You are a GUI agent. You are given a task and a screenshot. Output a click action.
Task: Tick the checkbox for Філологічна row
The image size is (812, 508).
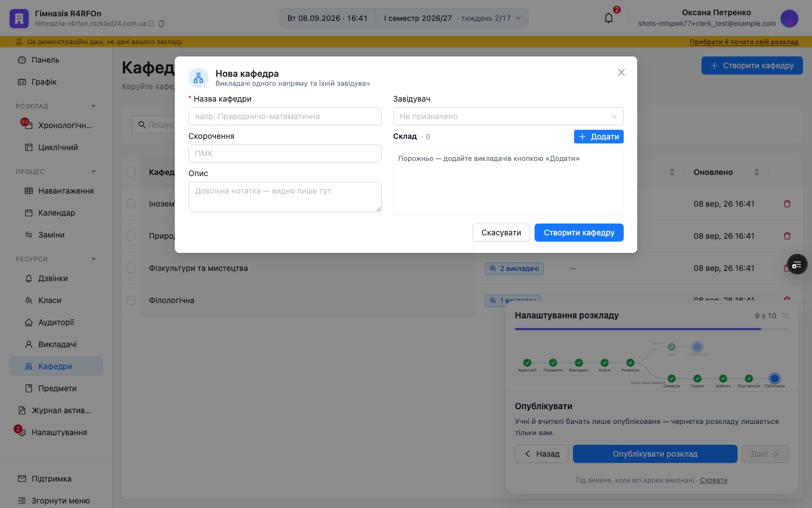coord(131,300)
